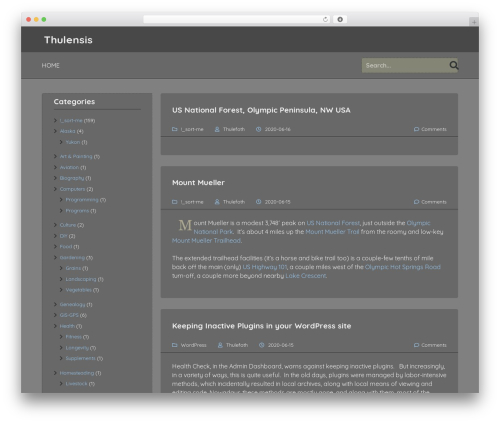Viewport: 500px width, 423px height.
Task: Open the Vegetables subcategory
Action: coord(78,290)
